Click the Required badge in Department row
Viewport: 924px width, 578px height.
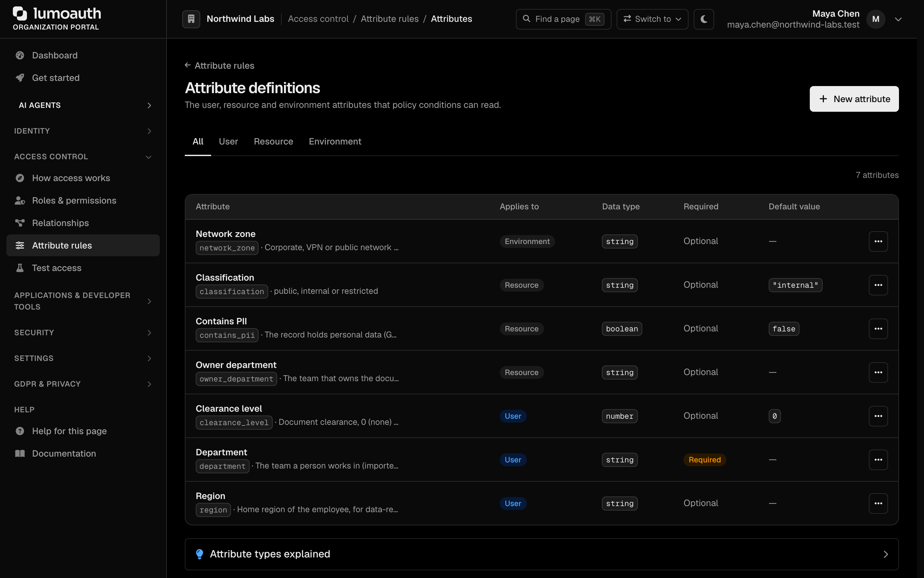point(705,460)
